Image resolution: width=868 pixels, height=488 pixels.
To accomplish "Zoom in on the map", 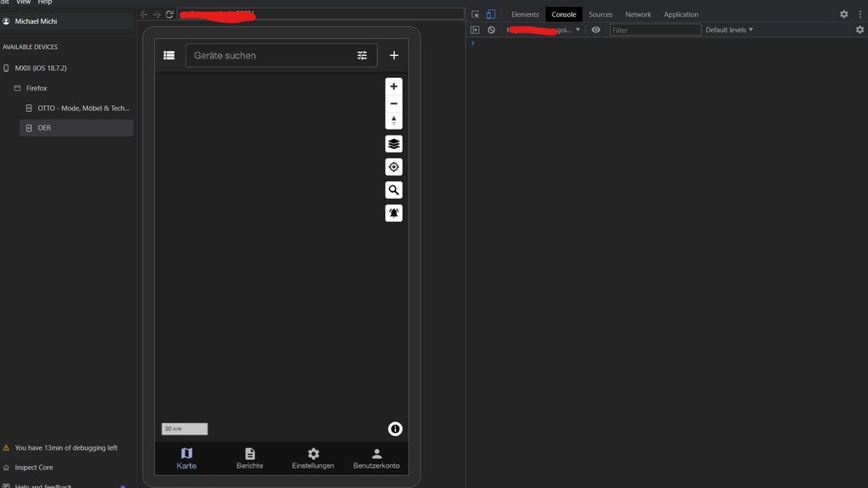I will tap(393, 86).
